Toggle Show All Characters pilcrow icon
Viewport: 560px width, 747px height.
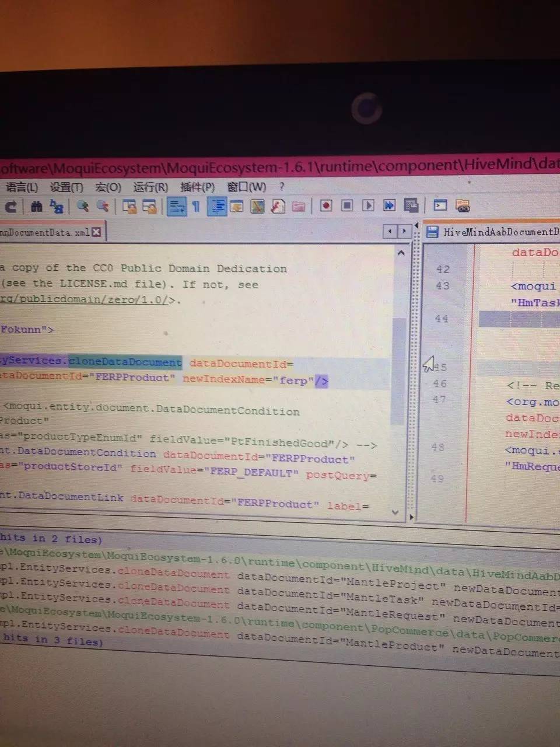pos(196,206)
